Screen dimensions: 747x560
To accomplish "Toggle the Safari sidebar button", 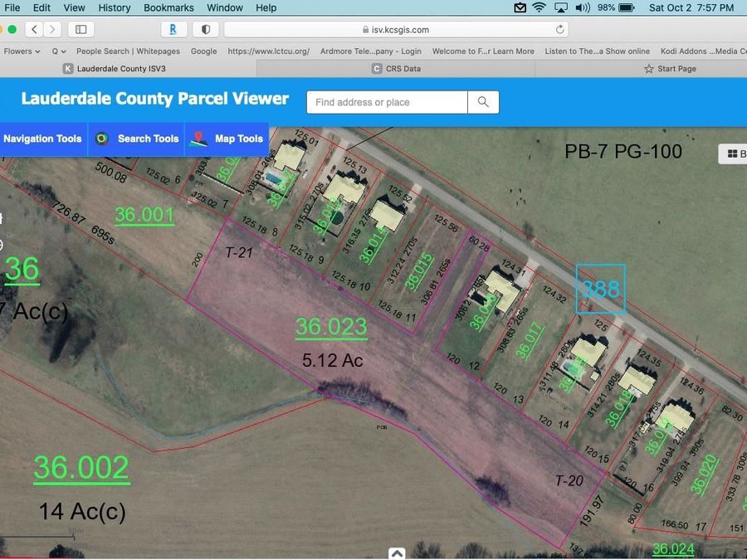I will tap(81, 30).
